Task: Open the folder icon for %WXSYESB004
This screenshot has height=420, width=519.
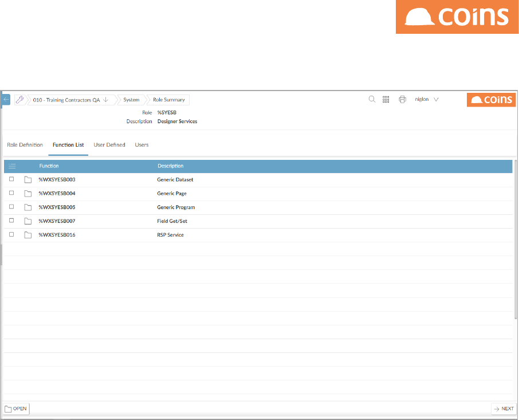Action: (x=28, y=194)
